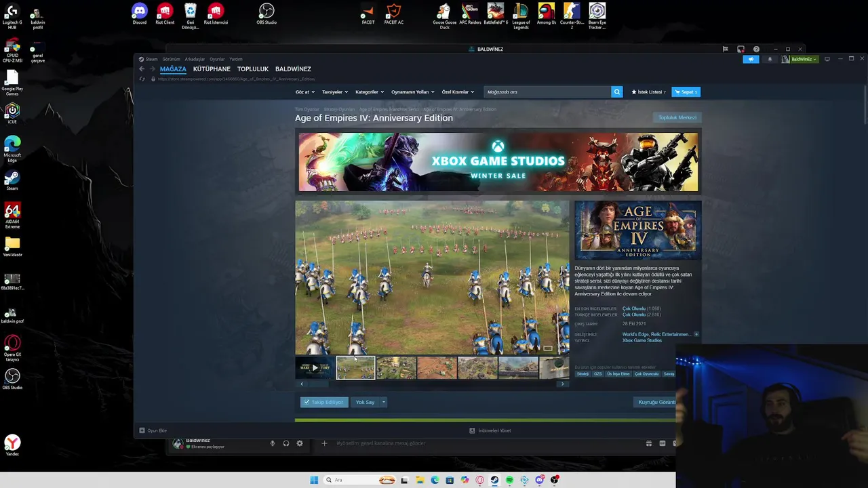The height and width of the screenshot is (488, 868).
Task: Go back with Steam's back arrow
Action: 142,69
